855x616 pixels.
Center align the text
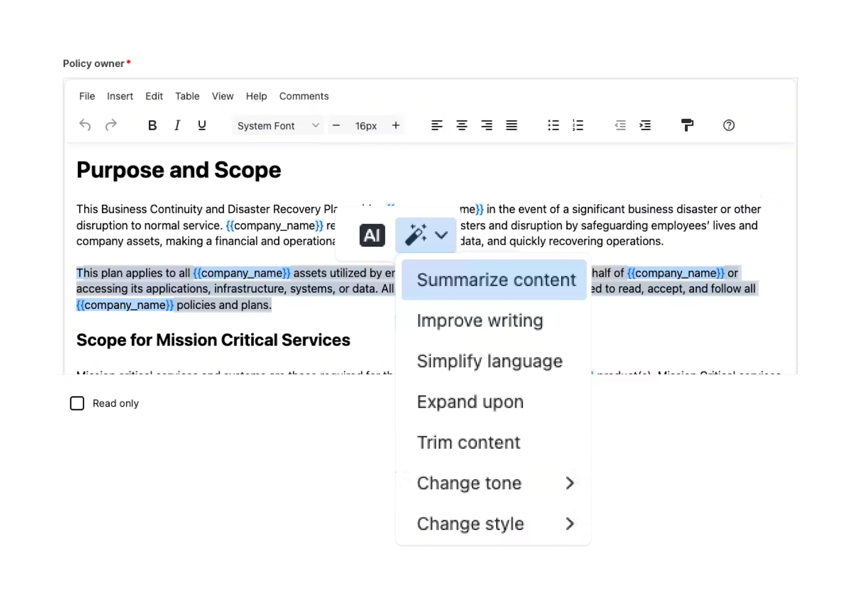tap(461, 125)
